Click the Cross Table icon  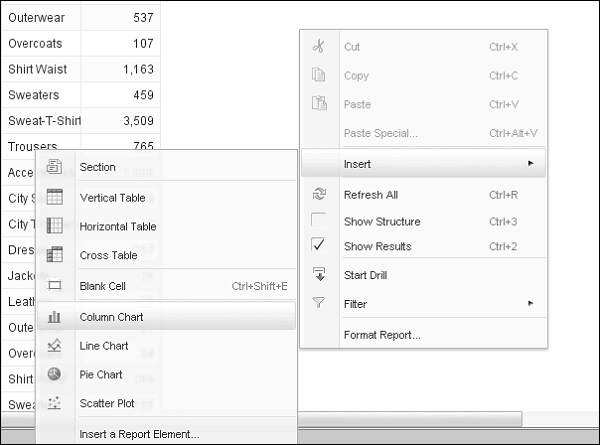click(54, 255)
